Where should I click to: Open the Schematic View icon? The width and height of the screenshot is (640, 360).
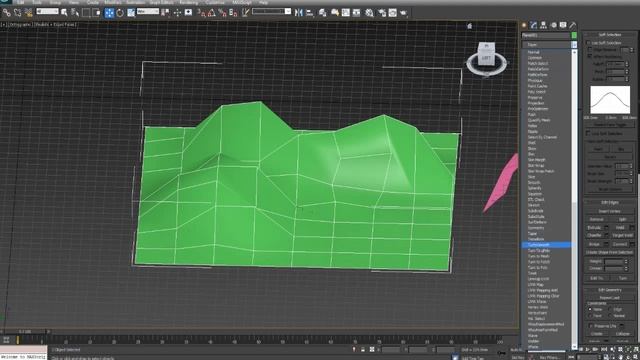point(356,13)
